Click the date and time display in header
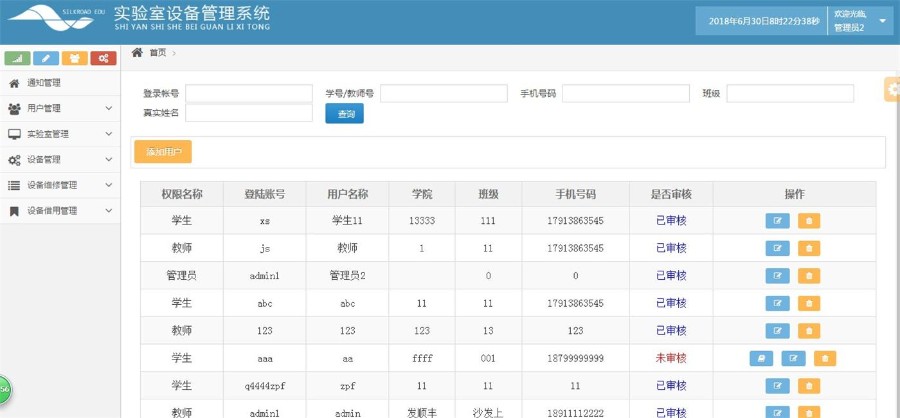 click(x=764, y=22)
